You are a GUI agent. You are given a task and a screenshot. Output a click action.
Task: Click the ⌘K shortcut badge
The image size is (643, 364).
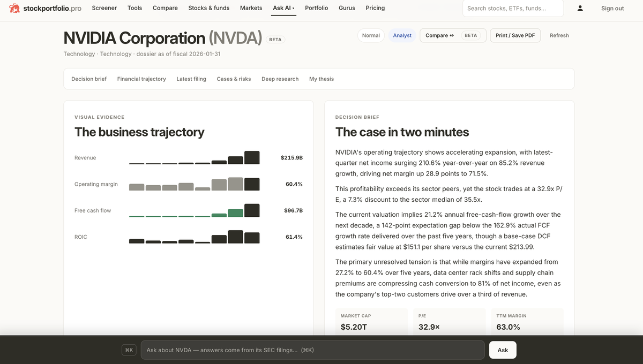(x=129, y=350)
